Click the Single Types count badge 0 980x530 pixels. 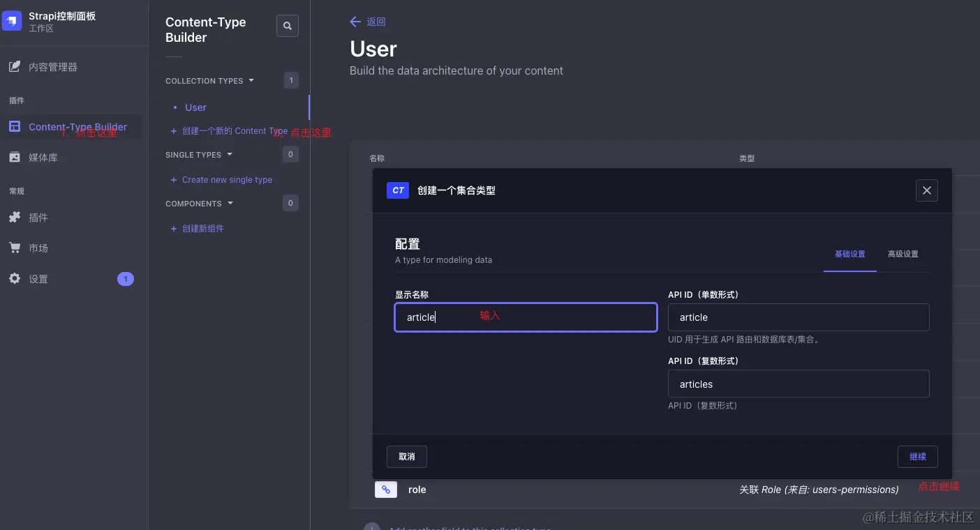[x=291, y=154]
